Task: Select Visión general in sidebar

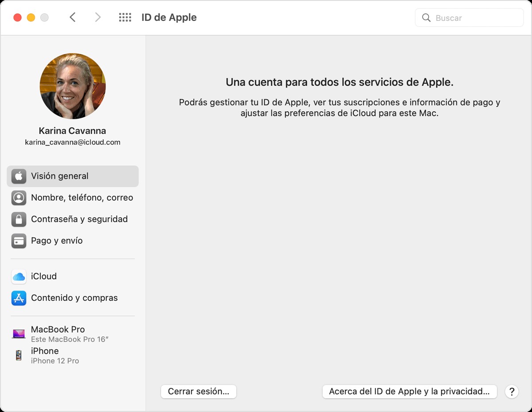Action: (73, 176)
